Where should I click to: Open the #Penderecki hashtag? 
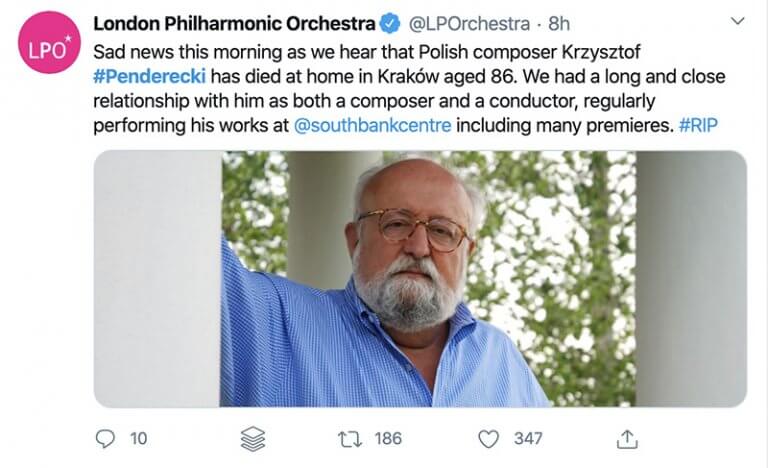point(144,76)
